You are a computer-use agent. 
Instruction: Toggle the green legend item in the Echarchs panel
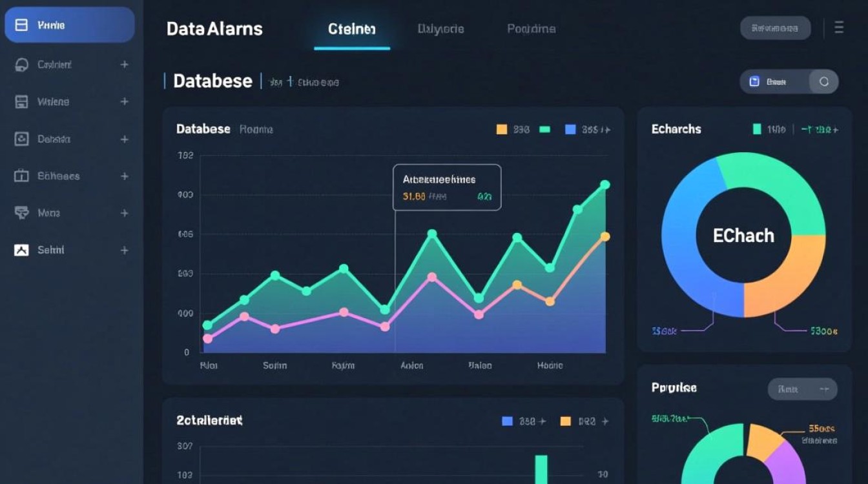point(757,129)
